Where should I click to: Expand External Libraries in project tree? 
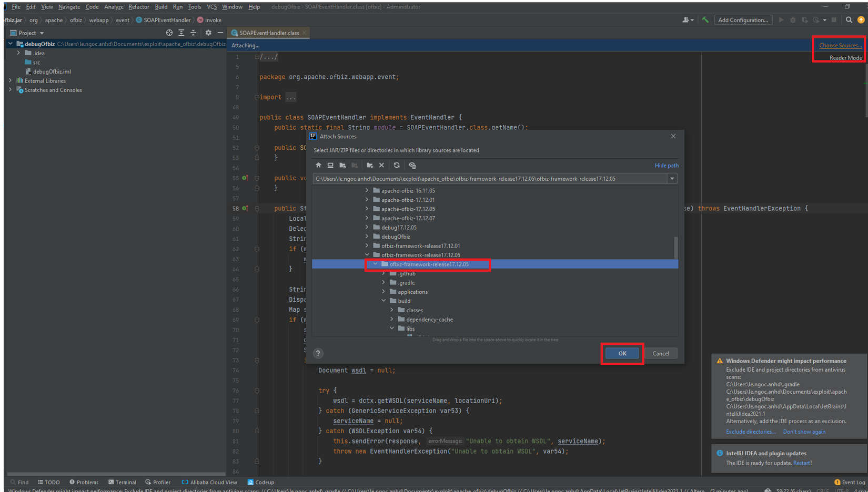(x=11, y=81)
